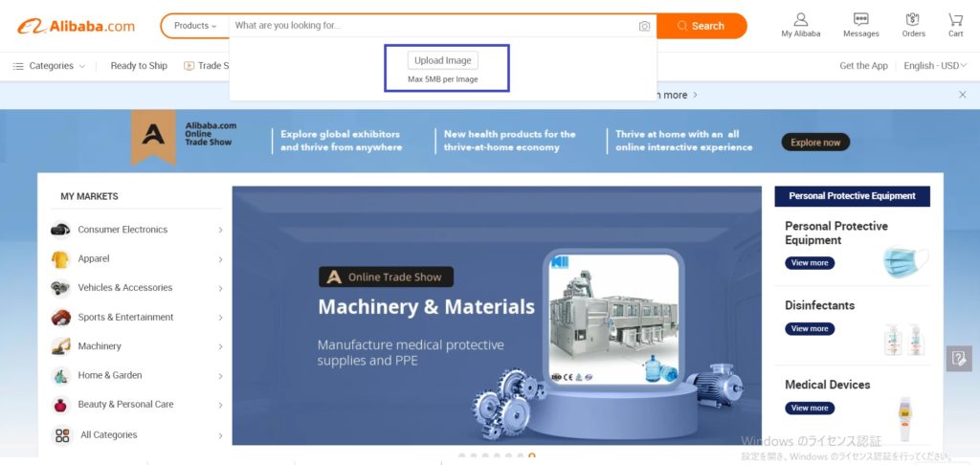Click Vehicles & Accessories label
The width and height of the screenshot is (980, 465).
coord(125,287)
